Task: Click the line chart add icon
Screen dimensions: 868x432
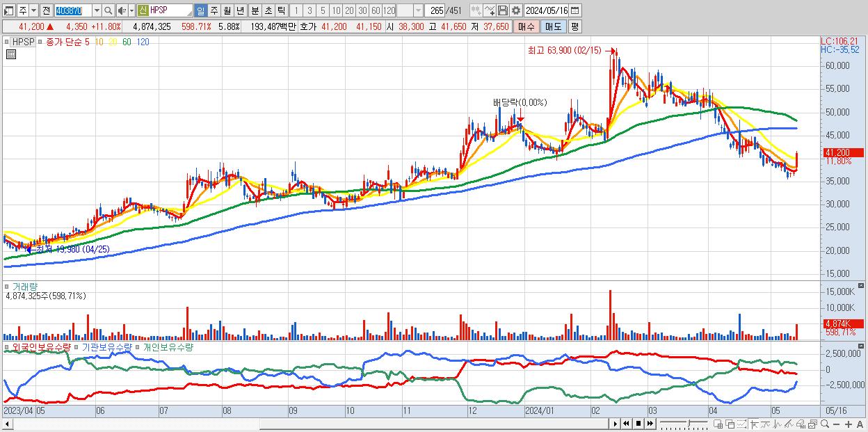Action: click(490, 11)
